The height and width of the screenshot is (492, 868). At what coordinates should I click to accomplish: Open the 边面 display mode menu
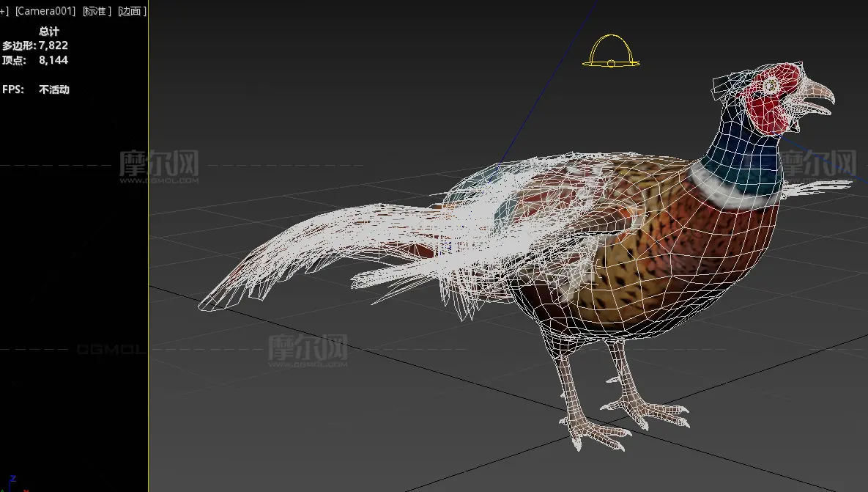point(132,11)
